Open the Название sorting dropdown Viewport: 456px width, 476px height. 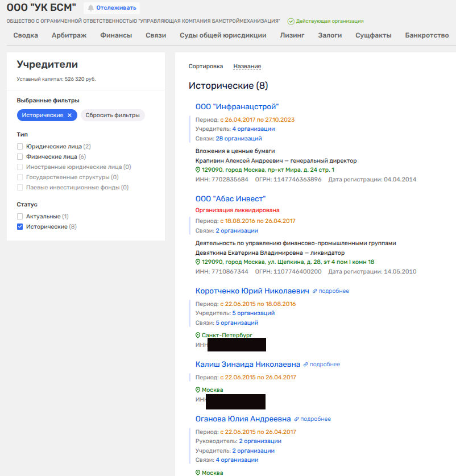tap(247, 67)
